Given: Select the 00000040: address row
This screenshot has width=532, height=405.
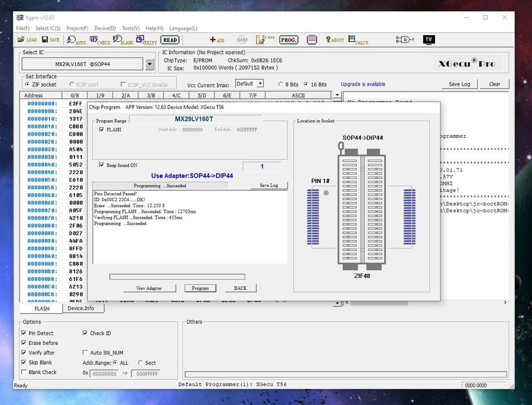Looking at the screenshot, I should click(43, 164).
